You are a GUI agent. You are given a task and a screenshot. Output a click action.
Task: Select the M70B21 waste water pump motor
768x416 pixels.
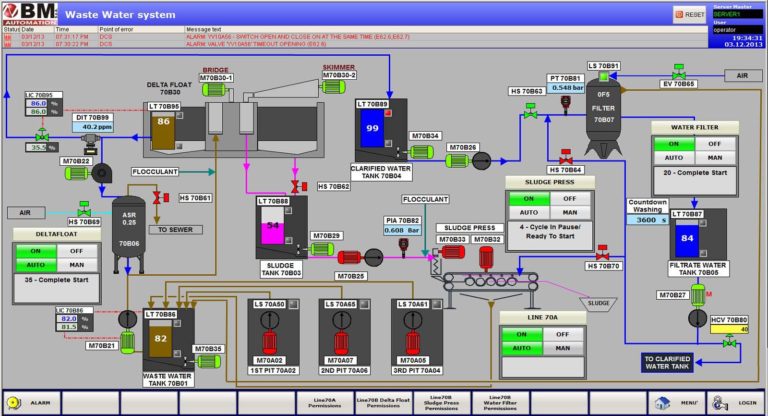click(x=127, y=342)
